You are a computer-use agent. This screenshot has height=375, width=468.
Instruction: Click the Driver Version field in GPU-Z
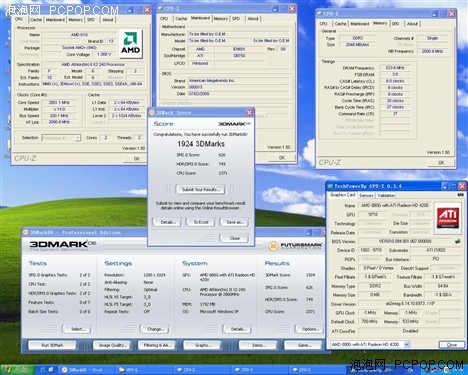pos(410,304)
